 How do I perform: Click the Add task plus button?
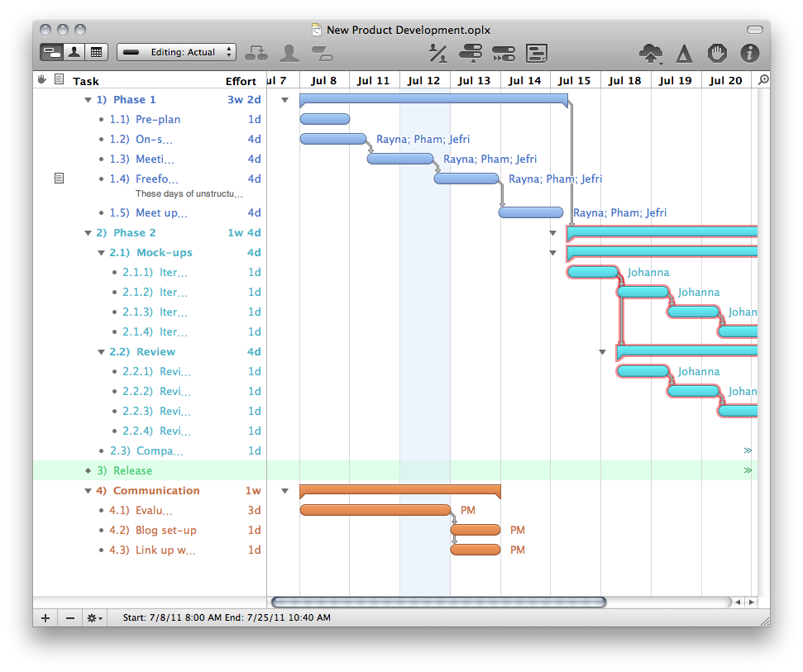(x=45, y=617)
